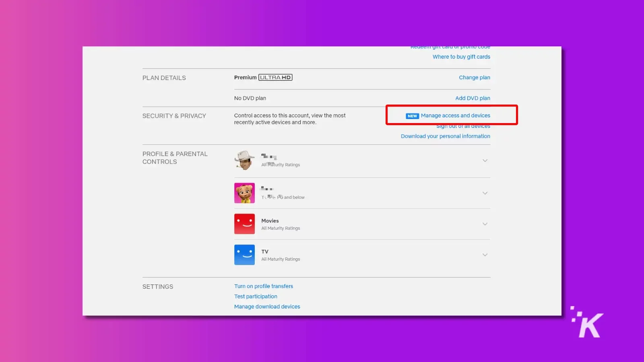This screenshot has height=362, width=644.
Task: Select the TV profile name
Action: [265, 252]
